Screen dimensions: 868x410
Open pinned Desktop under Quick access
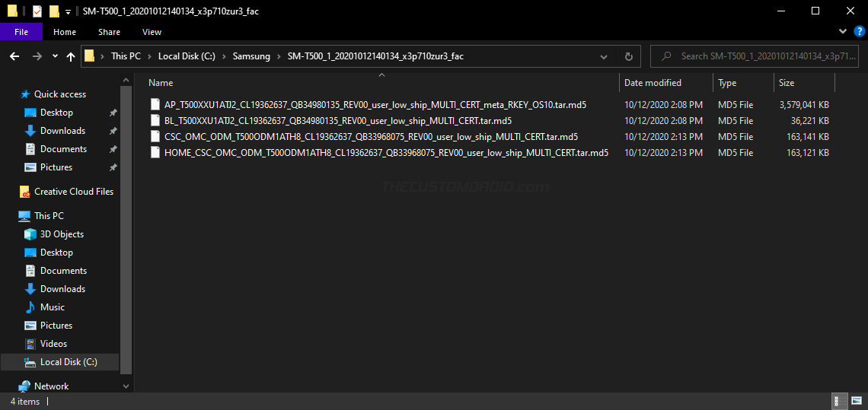click(56, 113)
